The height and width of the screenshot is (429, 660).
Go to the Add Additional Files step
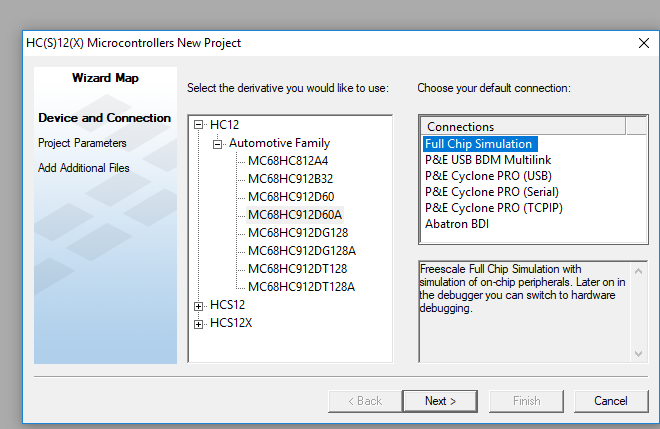(x=84, y=168)
